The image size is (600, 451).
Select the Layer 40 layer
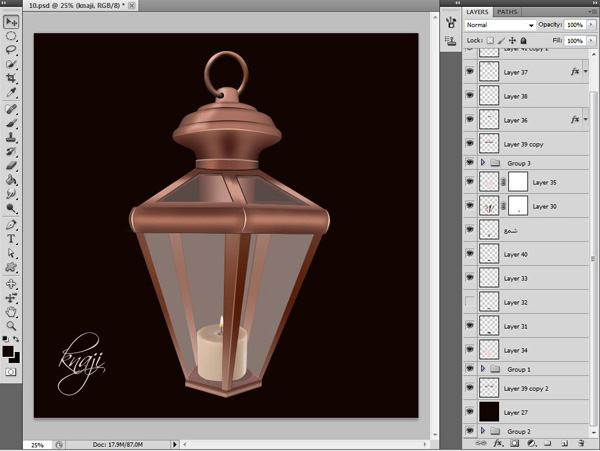[530, 254]
